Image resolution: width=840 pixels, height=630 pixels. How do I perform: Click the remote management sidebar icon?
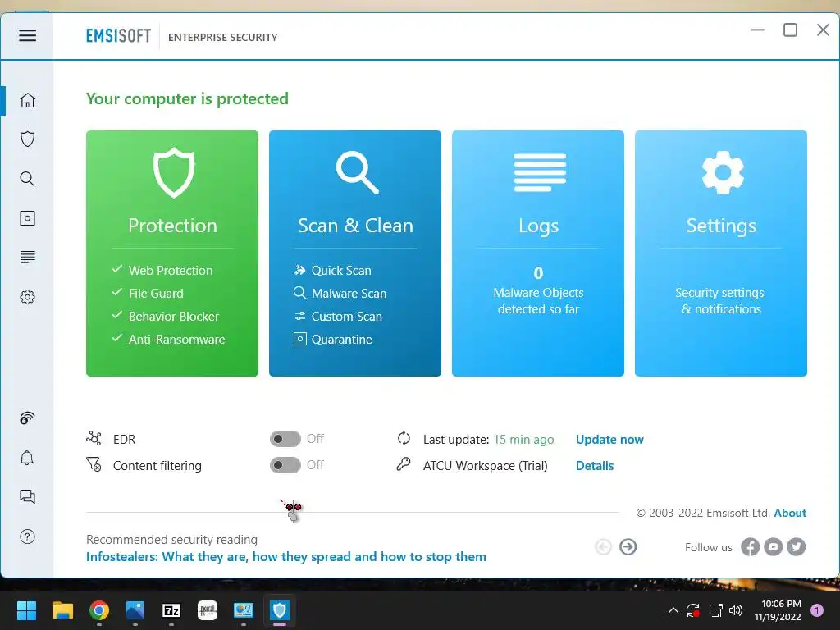(27, 418)
